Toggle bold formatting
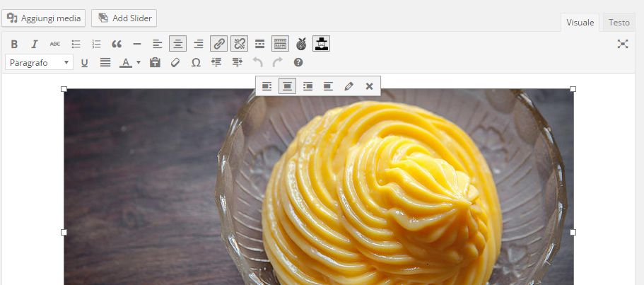Screen dimensions: 644x285 click(x=14, y=44)
